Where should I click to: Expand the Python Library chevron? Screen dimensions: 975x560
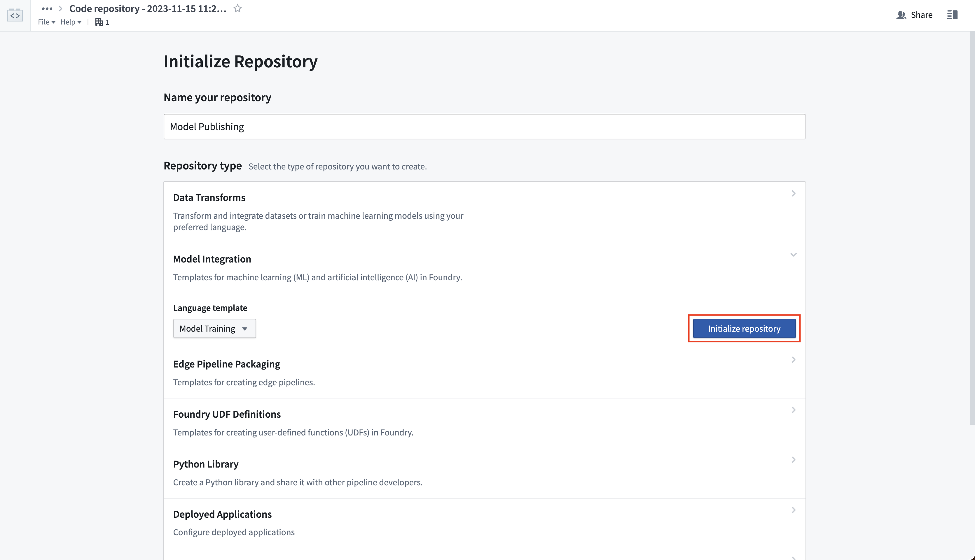794,460
